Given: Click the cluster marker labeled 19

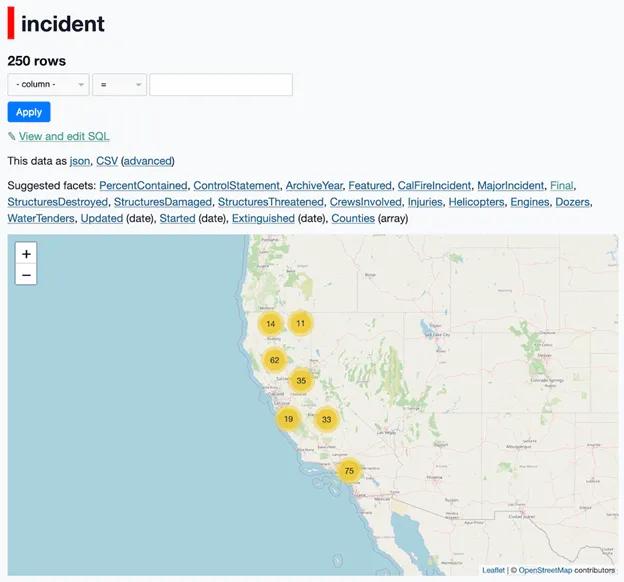Looking at the screenshot, I should (289, 419).
